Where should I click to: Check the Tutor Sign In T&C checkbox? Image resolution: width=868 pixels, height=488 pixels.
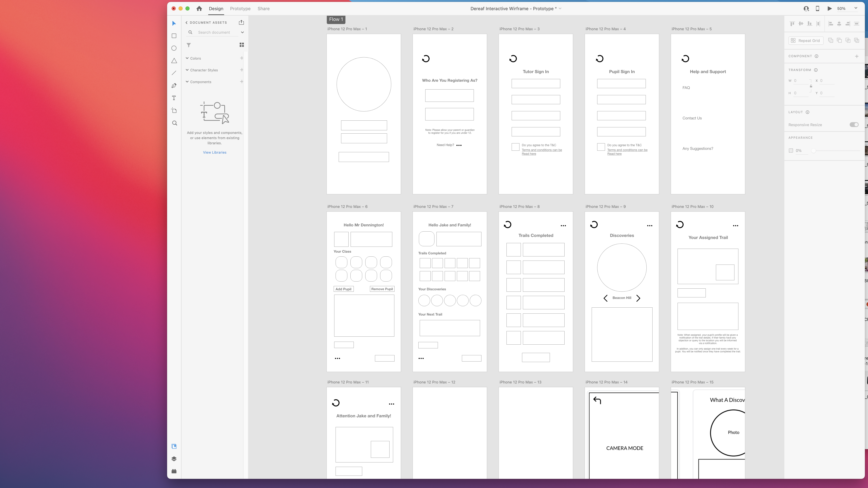[515, 147]
